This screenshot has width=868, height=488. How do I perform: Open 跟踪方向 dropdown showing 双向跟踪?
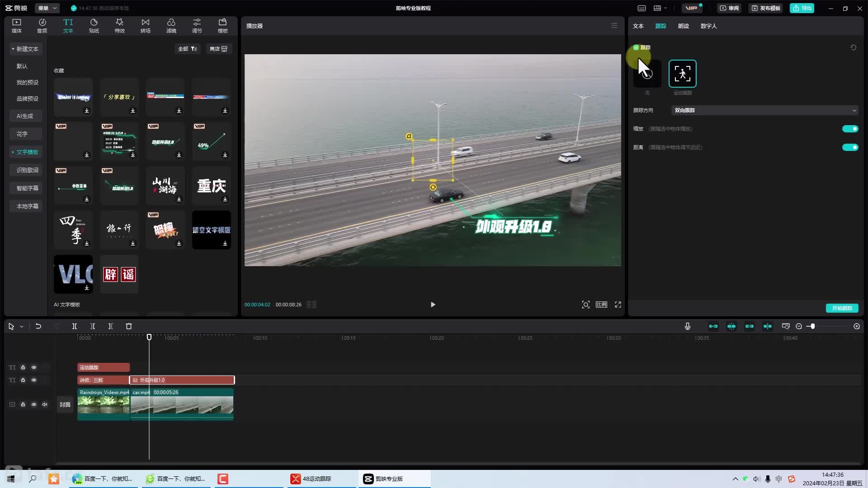764,110
